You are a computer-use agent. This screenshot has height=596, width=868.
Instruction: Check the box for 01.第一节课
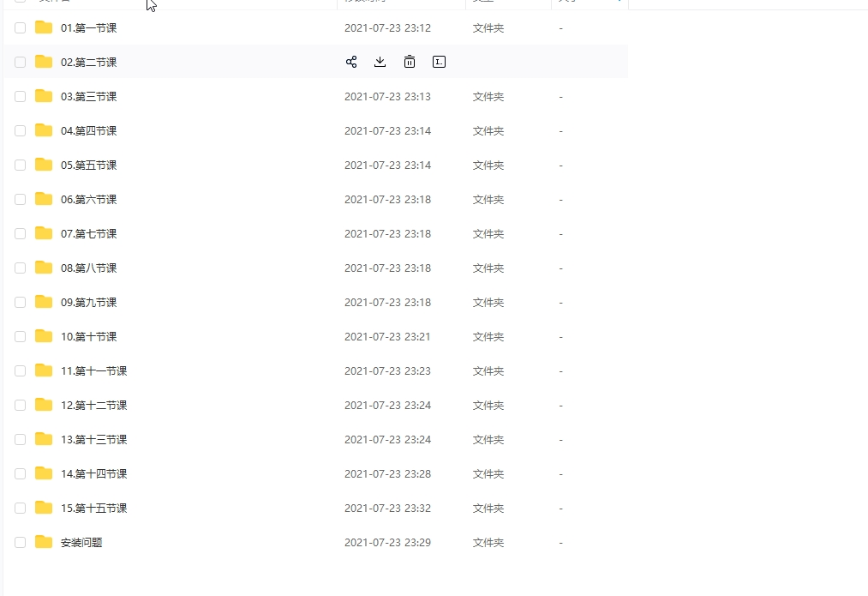pyautogui.click(x=20, y=27)
